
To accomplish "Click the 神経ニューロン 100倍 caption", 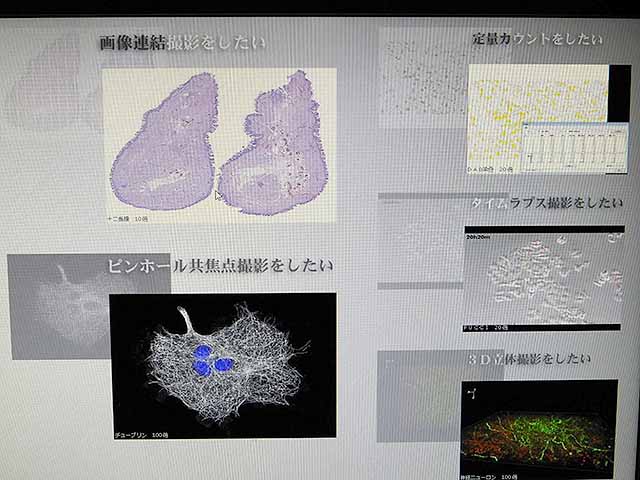I will tap(487, 477).
